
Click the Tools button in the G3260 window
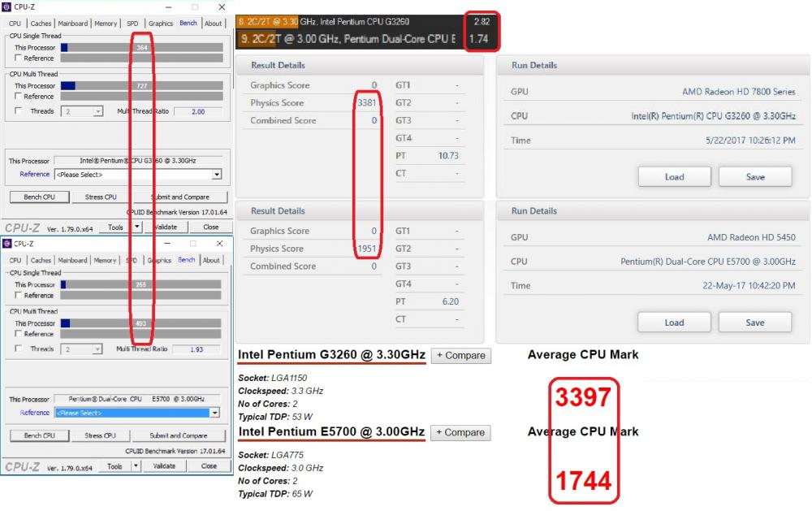tap(115, 227)
